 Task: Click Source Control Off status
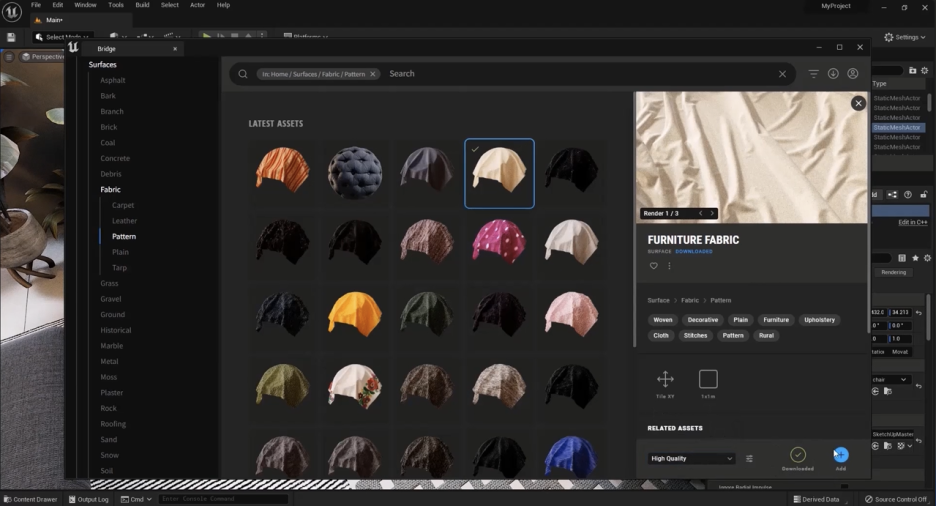[896, 499]
